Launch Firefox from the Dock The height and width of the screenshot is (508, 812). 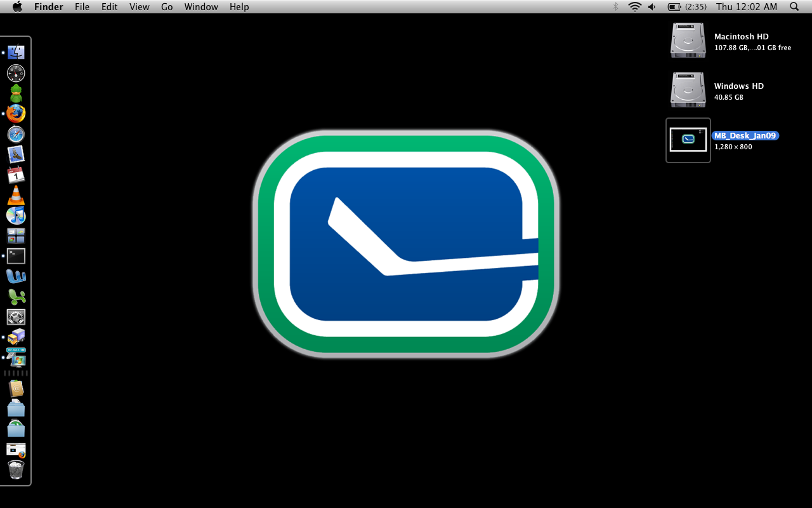point(16,114)
